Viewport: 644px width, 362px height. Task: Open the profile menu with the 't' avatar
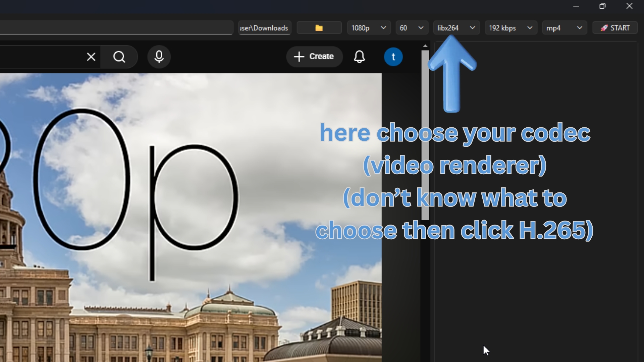(x=393, y=57)
